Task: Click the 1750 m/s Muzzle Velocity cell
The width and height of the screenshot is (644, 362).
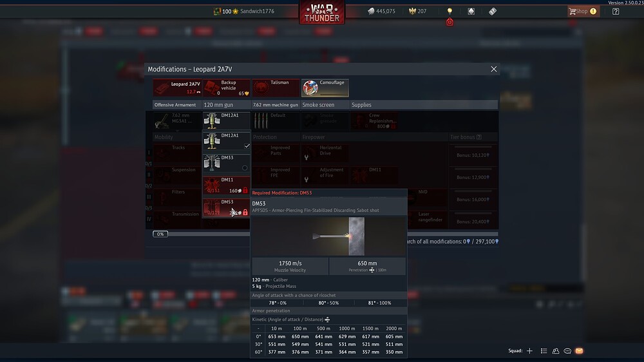Action: click(290, 266)
